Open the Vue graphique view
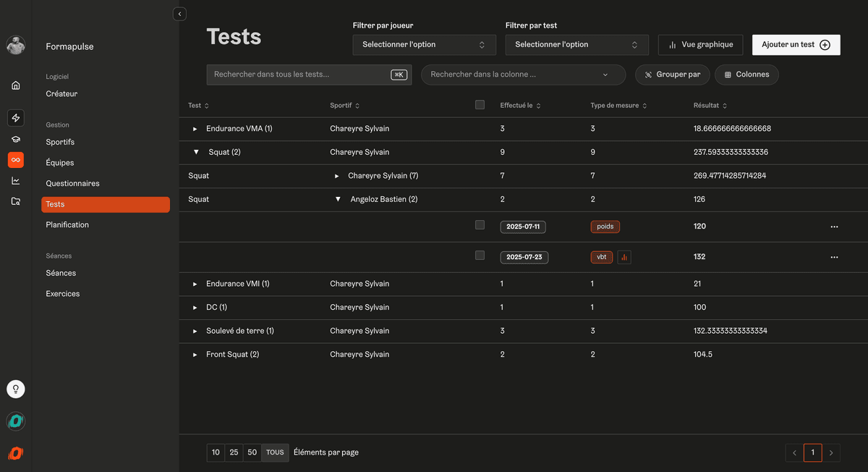This screenshot has height=472, width=868. click(700, 44)
